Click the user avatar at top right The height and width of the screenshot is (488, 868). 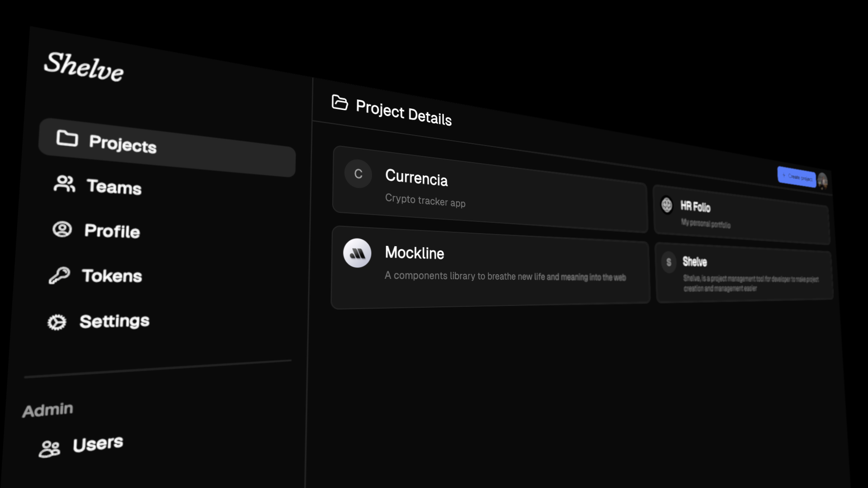pyautogui.click(x=822, y=181)
